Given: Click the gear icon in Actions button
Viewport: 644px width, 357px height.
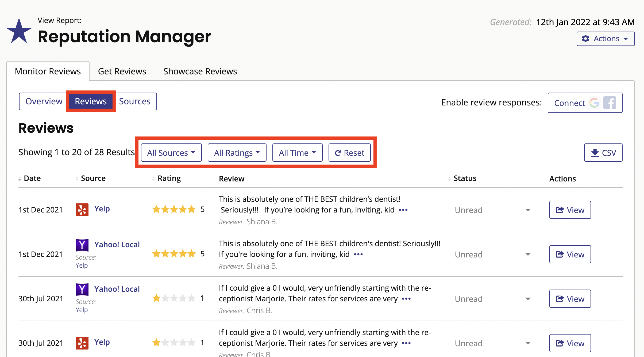Looking at the screenshot, I should [585, 39].
